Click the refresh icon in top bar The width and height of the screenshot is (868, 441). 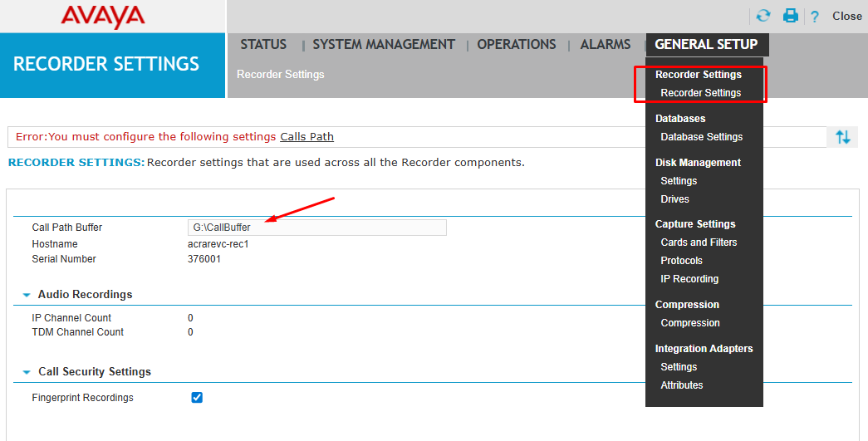763,16
